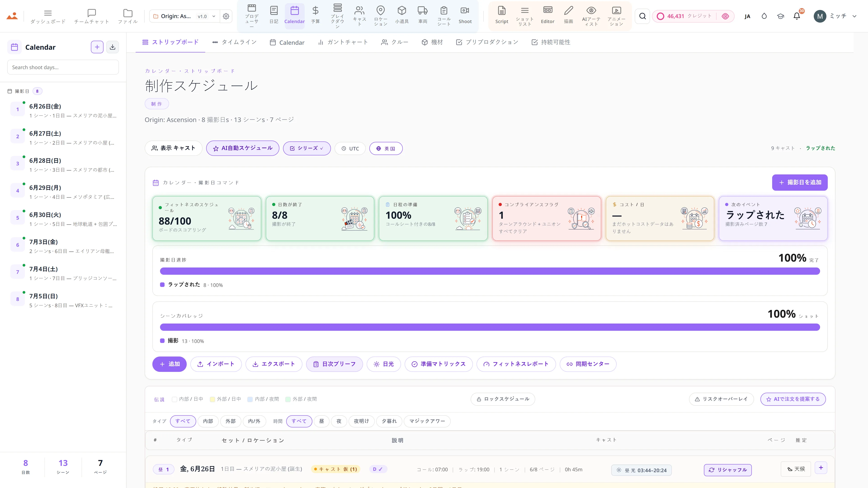
Task: Click the graduation cap tutorial icon
Action: tap(780, 16)
